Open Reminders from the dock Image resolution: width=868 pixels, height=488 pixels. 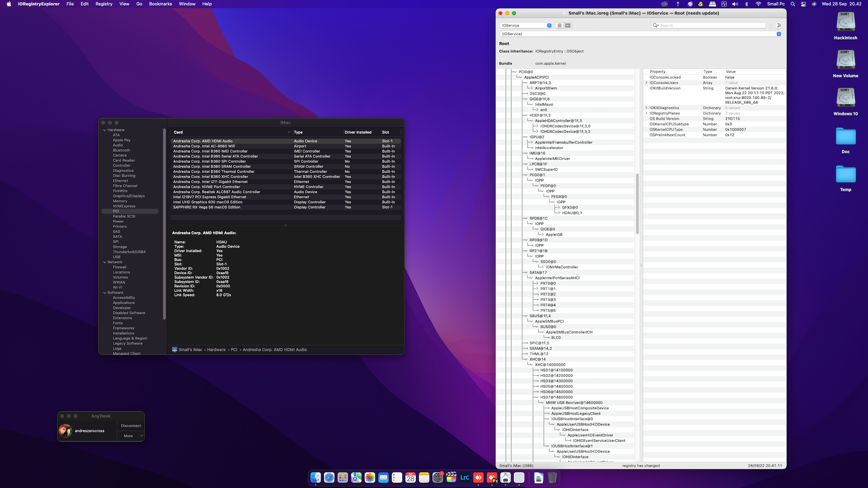point(397,478)
